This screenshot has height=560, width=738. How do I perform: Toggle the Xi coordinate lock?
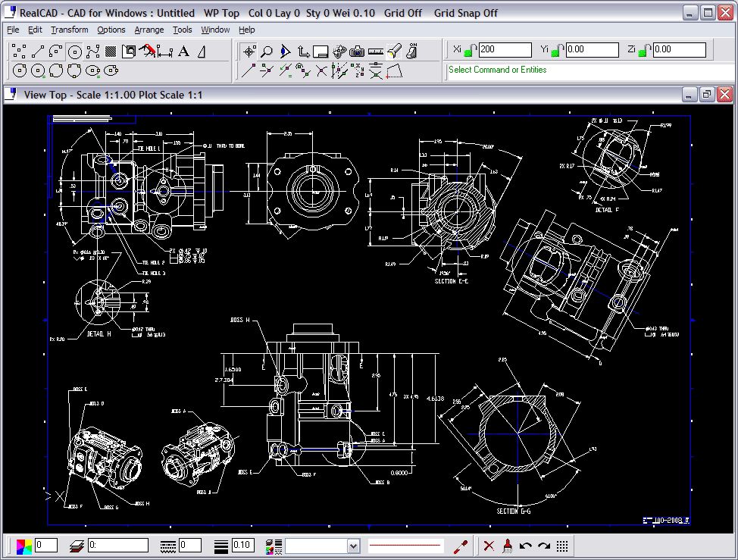[x=470, y=50]
